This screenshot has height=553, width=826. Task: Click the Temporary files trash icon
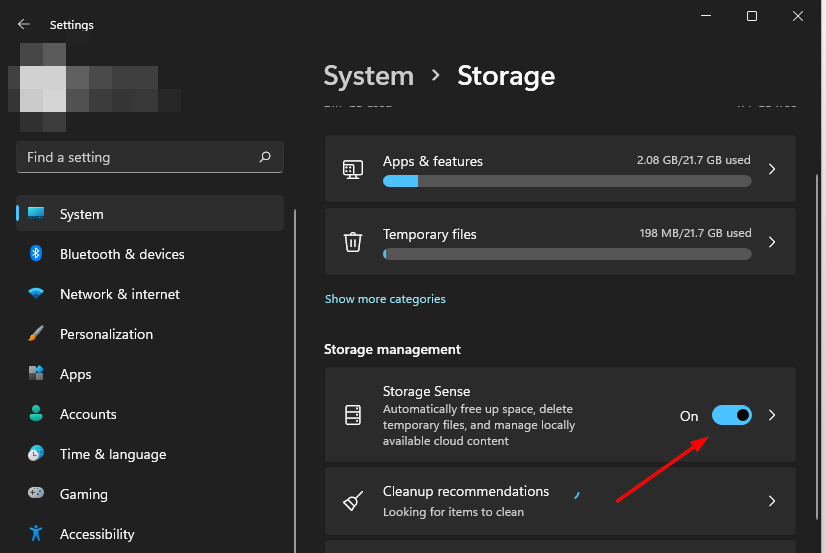[352, 242]
